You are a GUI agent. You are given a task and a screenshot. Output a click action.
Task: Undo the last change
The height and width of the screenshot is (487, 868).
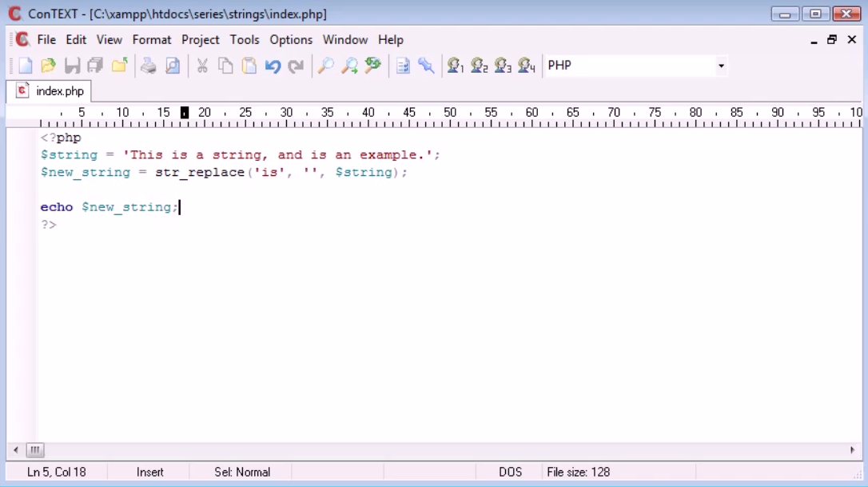click(273, 66)
